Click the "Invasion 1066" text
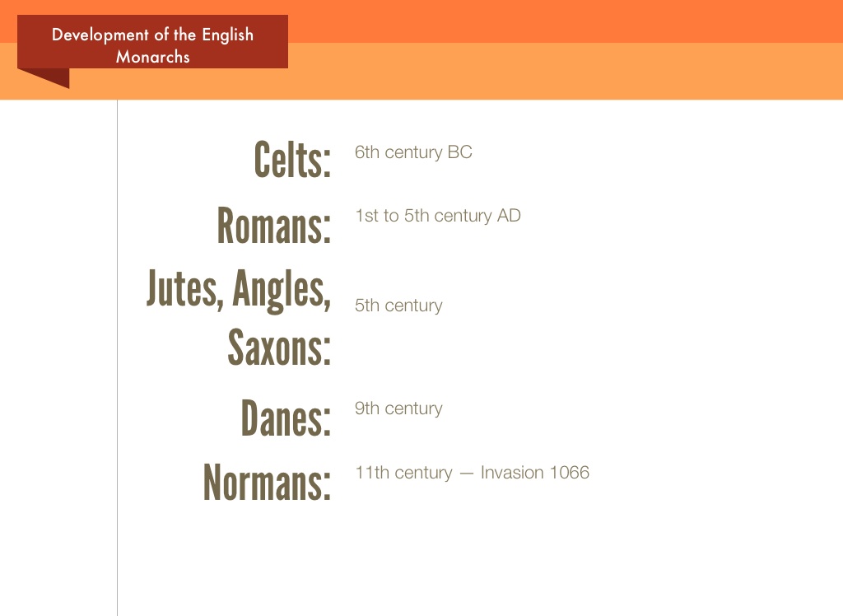843x616 pixels. [x=535, y=473]
